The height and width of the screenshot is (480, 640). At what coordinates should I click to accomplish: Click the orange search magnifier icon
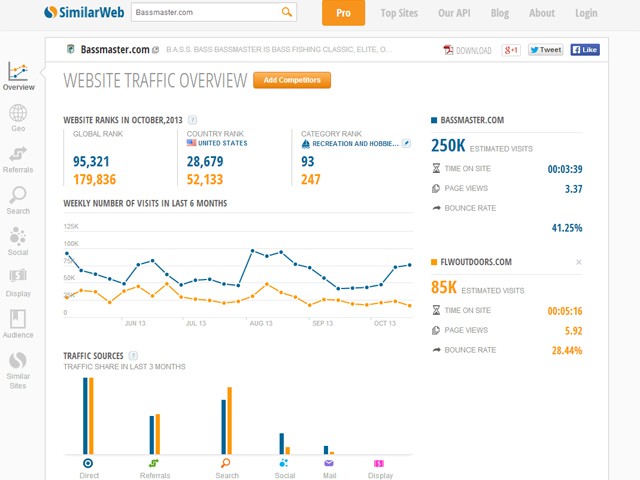click(287, 12)
